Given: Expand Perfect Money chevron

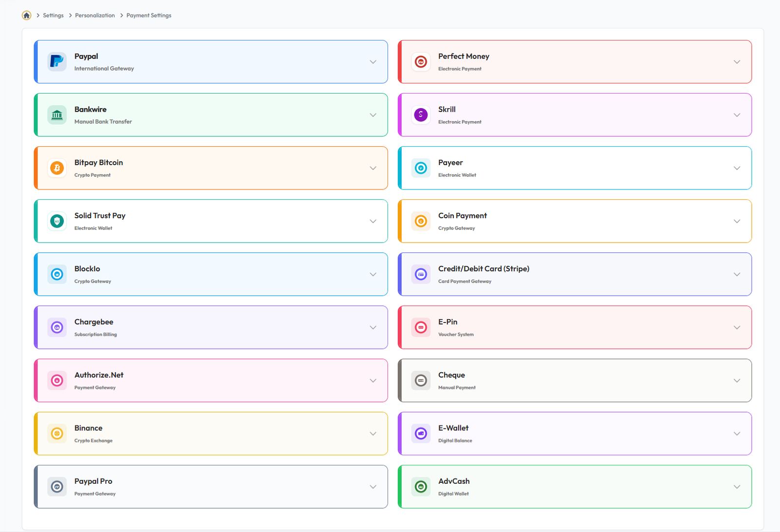Looking at the screenshot, I should pos(737,62).
